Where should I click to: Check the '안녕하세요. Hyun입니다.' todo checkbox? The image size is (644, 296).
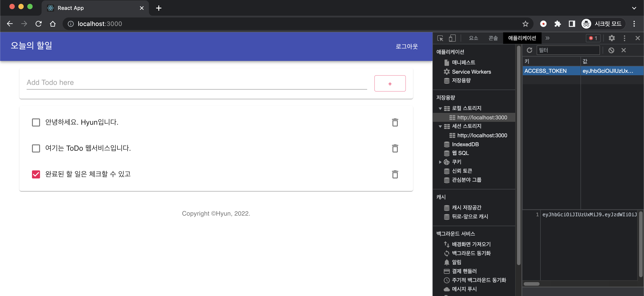[36, 122]
